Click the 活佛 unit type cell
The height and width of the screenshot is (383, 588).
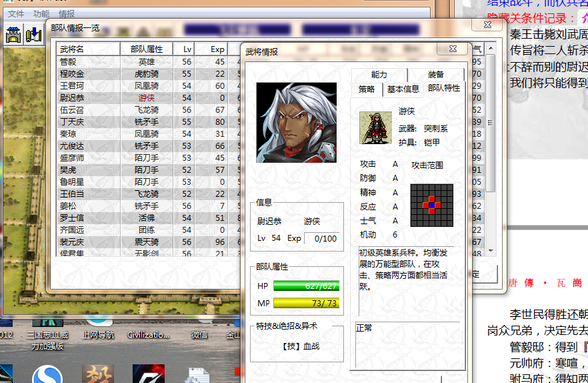(147, 218)
